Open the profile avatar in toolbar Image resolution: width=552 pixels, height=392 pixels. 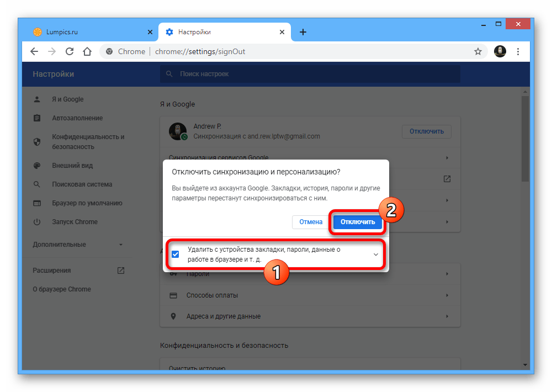(500, 51)
